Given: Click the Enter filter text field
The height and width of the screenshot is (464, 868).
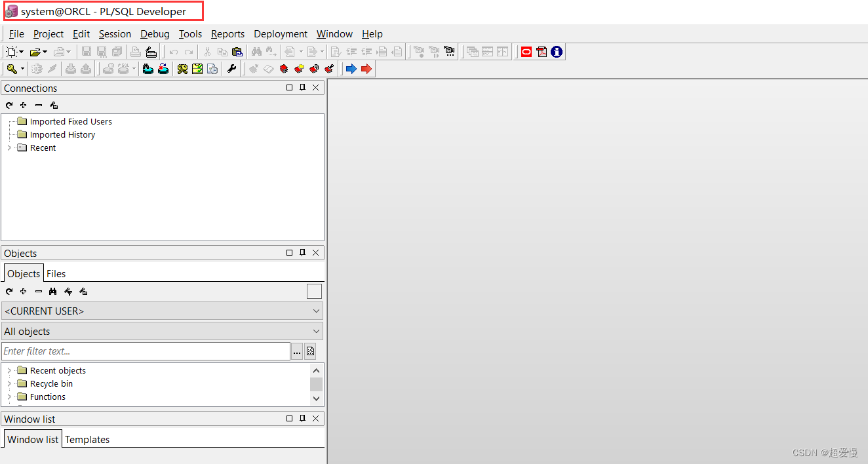Looking at the screenshot, I should coord(146,351).
